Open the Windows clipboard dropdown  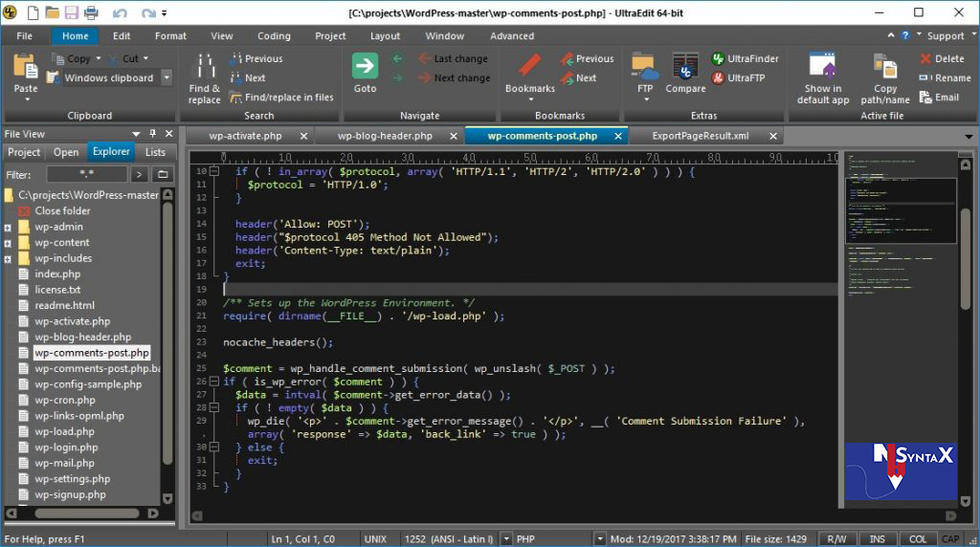(167, 77)
